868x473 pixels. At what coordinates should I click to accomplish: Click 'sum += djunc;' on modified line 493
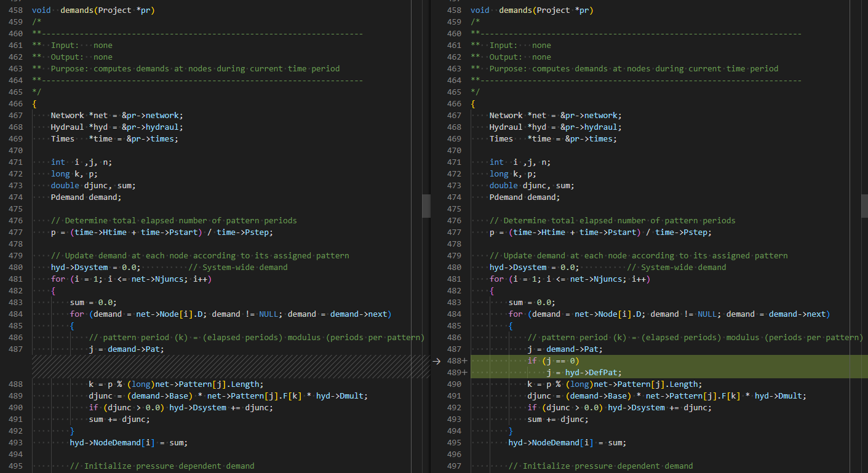click(x=558, y=419)
